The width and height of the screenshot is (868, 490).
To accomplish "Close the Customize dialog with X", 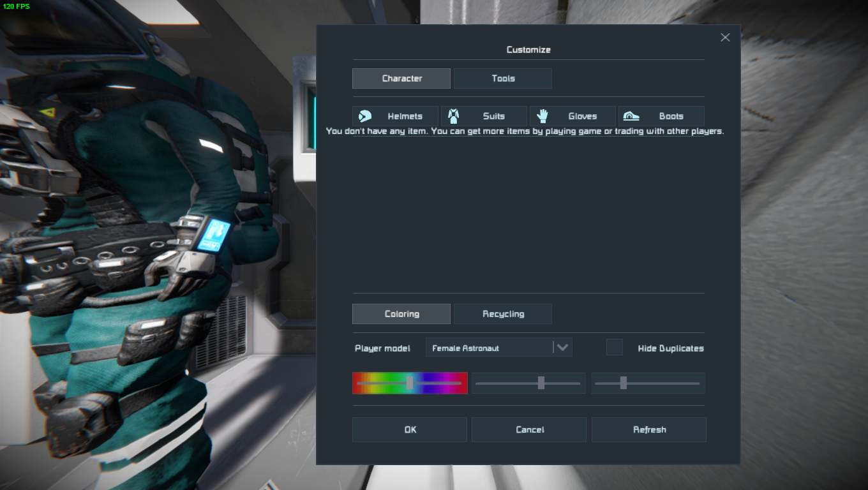I will (725, 38).
